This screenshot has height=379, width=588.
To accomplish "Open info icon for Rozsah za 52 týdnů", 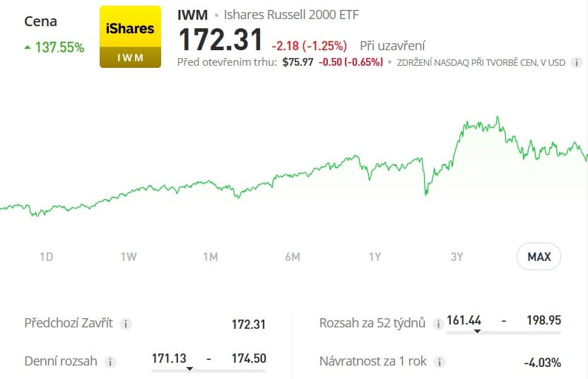I will (x=440, y=325).
